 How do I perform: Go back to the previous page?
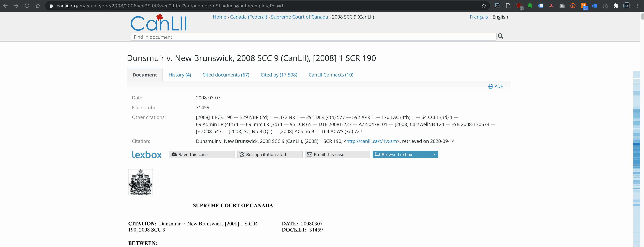(x=5, y=6)
